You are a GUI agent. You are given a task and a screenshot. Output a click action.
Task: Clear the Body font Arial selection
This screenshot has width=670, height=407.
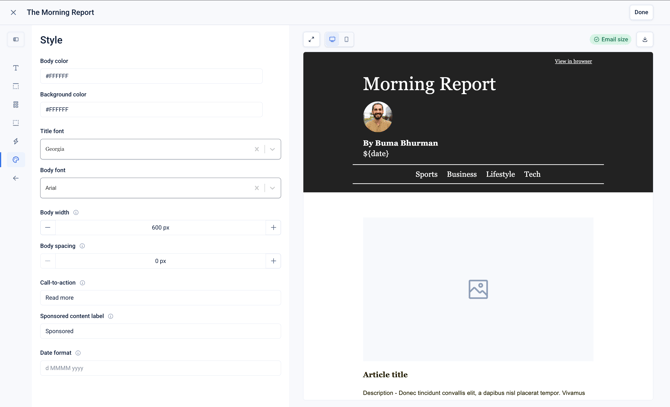(x=256, y=188)
